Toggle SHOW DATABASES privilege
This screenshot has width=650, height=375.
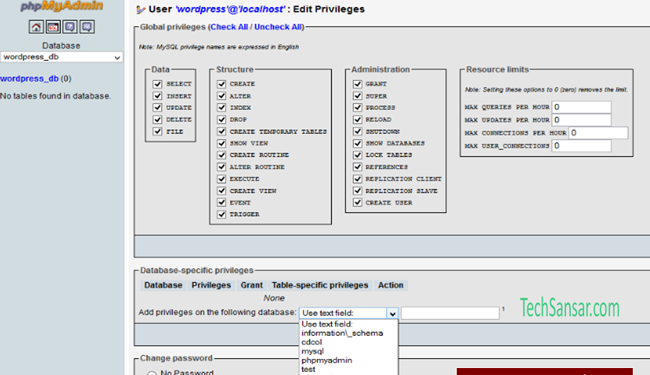click(x=357, y=143)
